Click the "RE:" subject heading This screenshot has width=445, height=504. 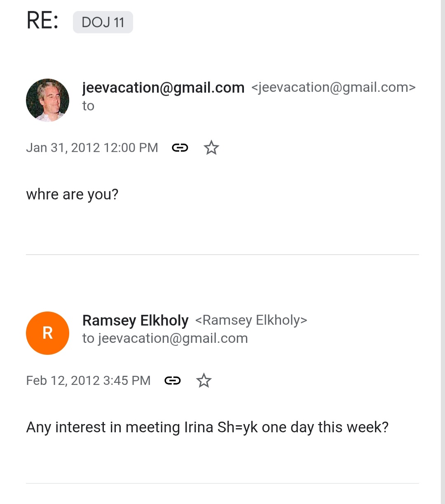42,21
